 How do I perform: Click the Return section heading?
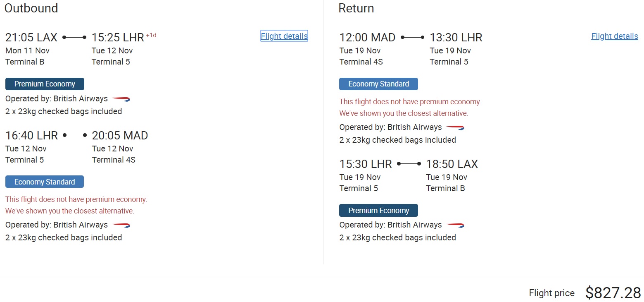[356, 8]
